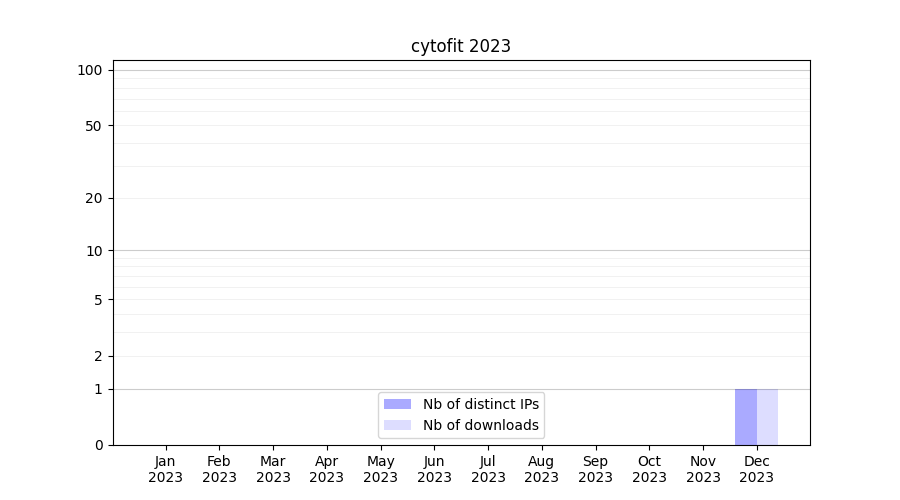This screenshot has height=500, width=900.
Task: Click the light blue December downloads bar
Action: [767, 417]
